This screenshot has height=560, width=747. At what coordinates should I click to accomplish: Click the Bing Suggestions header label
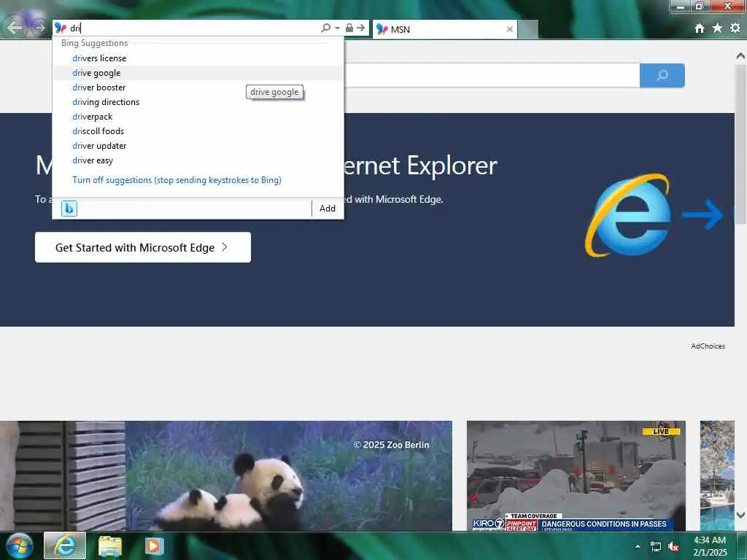click(x=94, y=43)
